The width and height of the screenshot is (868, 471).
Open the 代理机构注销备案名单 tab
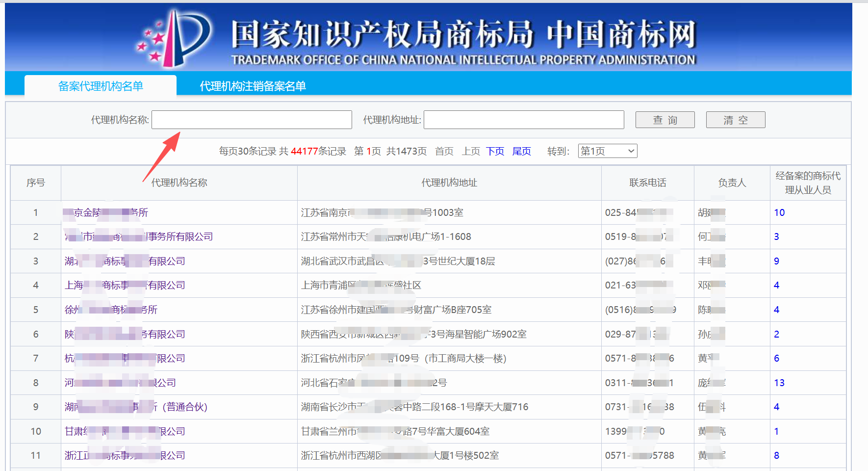tap(253, 86)
